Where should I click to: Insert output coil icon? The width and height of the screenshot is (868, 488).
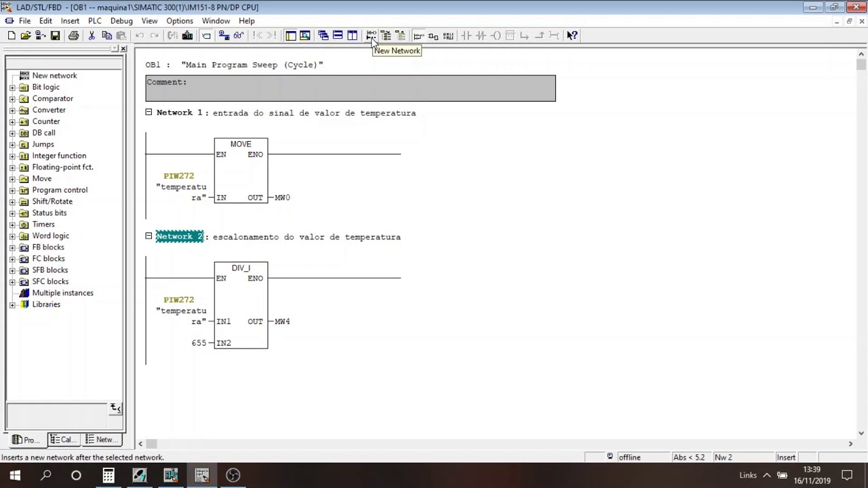point(496,35)
